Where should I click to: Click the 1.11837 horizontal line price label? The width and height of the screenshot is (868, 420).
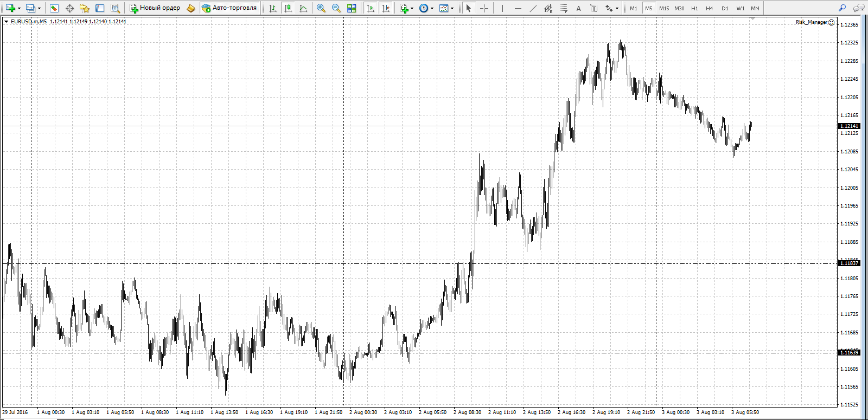click(x=849, y=263)
